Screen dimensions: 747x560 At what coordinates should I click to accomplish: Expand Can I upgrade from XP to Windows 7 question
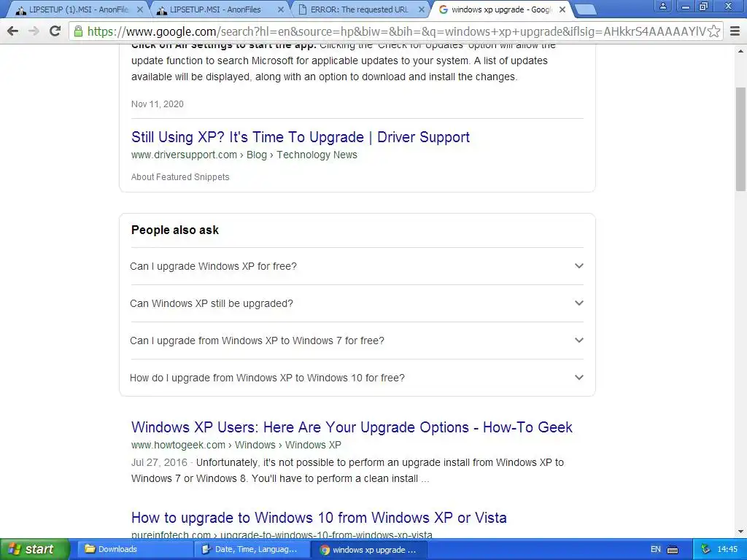[357, 341]
